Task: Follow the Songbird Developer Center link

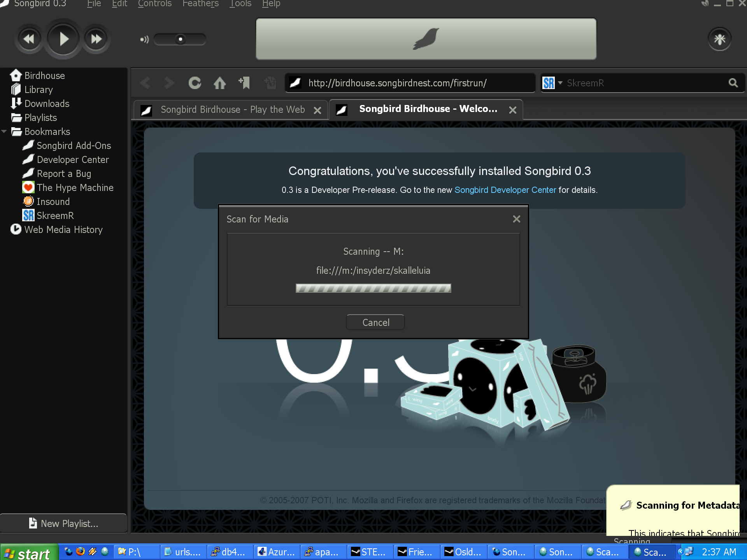Action: [505, 190]
